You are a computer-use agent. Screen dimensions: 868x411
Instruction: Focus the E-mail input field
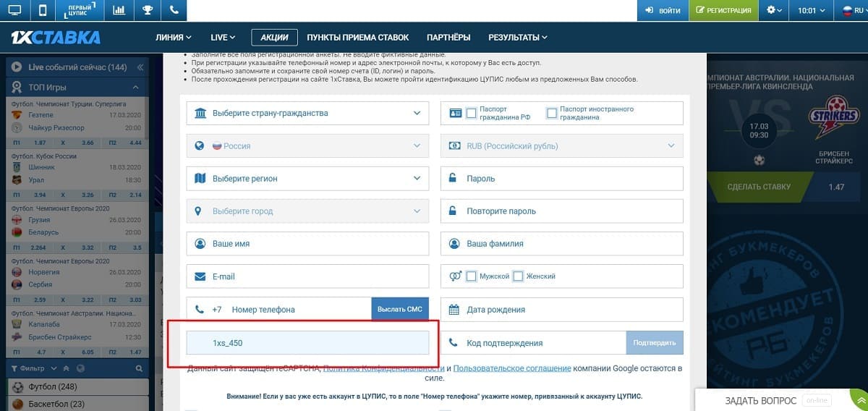pos(307,276)
